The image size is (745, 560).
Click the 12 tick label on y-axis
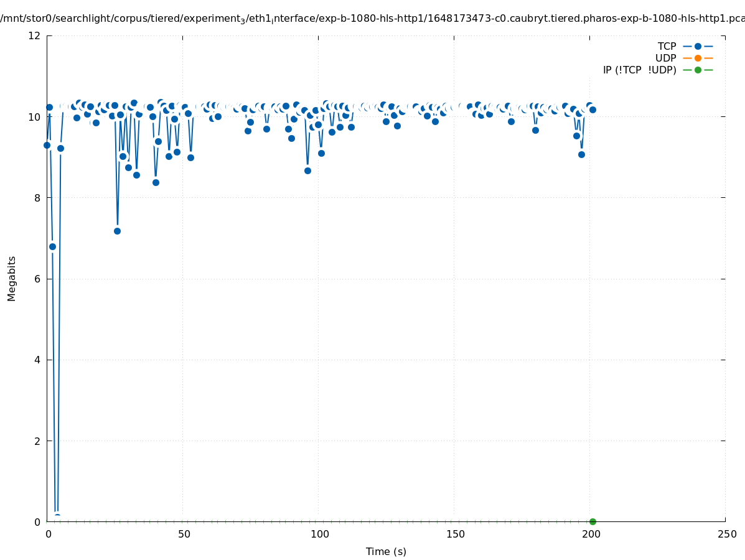[35, 35]
